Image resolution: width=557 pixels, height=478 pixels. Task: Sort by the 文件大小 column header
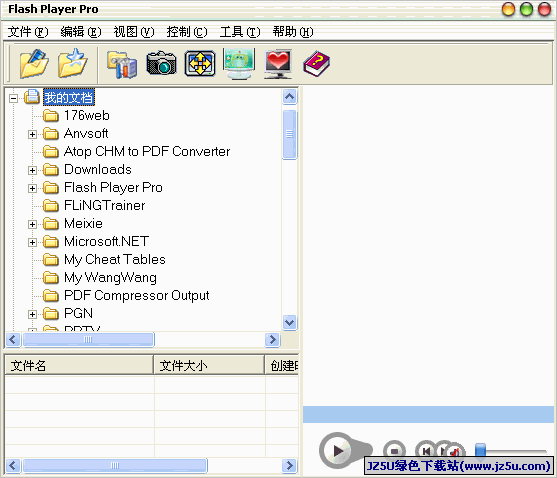point(209,365)
